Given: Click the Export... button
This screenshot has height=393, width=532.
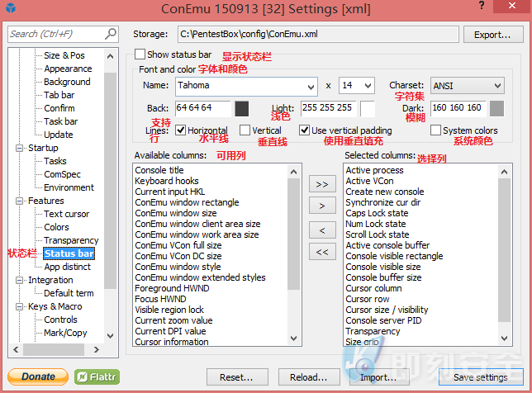Looking at the screenshot, I should pyautogui.click(x=493, y=35).
